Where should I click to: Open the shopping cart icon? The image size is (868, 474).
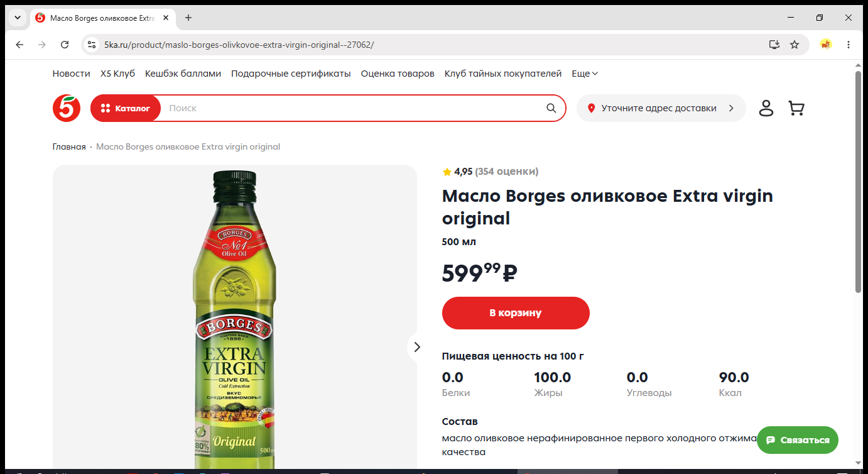[x=796, y=108]
